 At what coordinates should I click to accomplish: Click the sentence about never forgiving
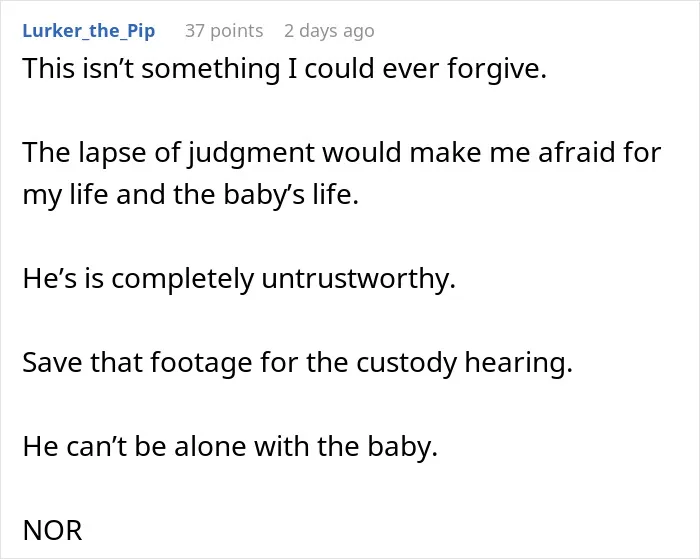point(284,68)
